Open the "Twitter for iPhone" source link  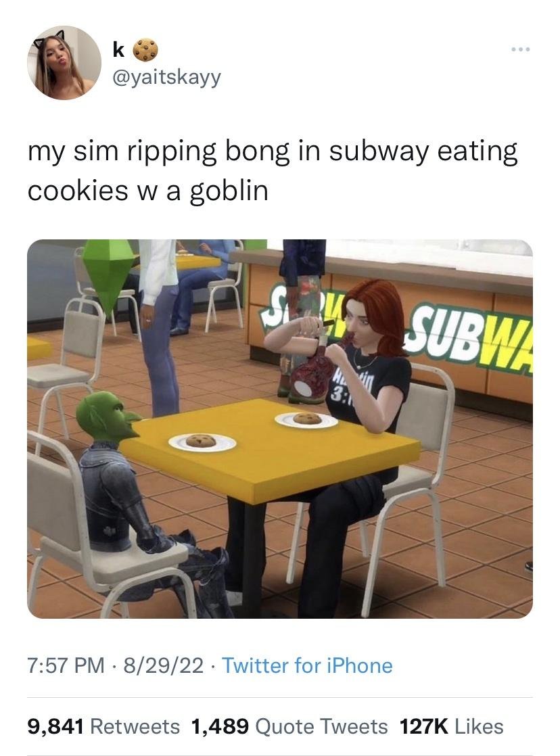(x=307, y=666)
